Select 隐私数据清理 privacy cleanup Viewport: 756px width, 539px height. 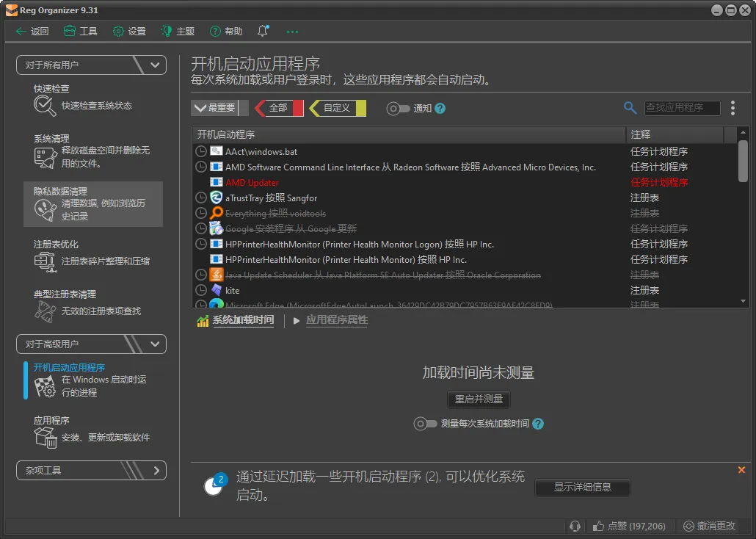pos(93,204)
